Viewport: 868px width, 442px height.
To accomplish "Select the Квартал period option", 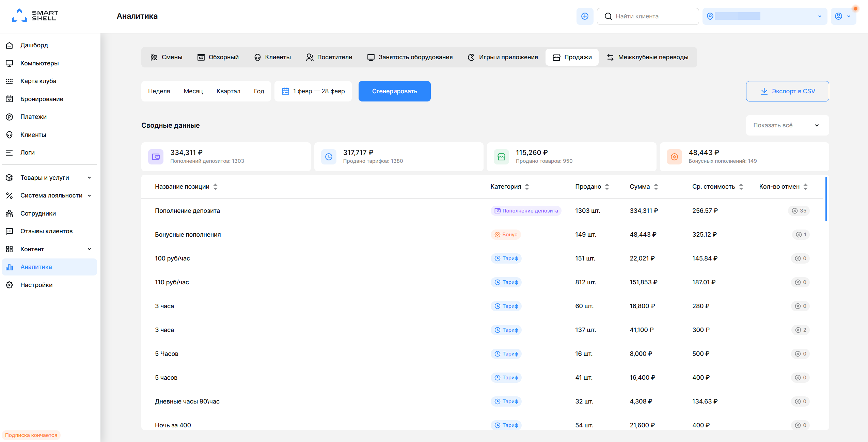I will 228,91.
